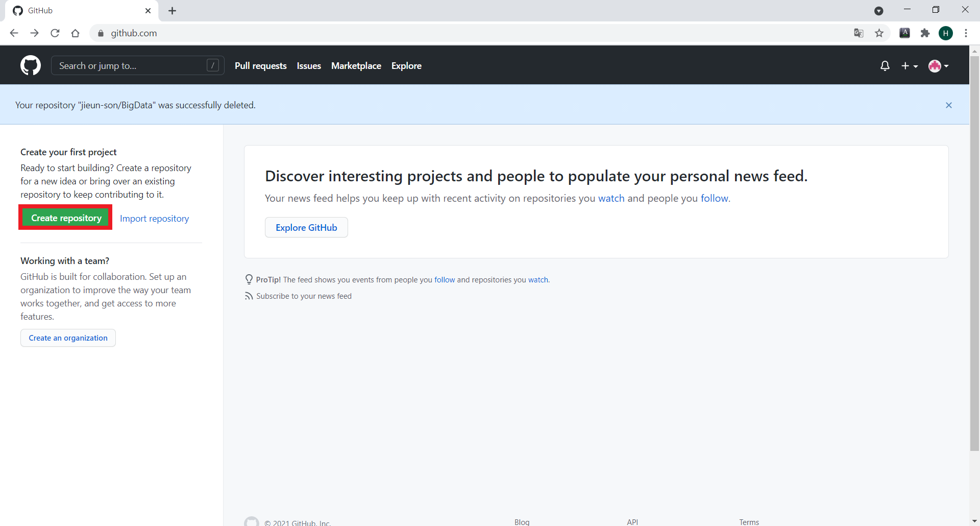This screenshot has height=526, width=980.
Task: Expand the plus create-new dropdown
Action: [x=910, y=66]
